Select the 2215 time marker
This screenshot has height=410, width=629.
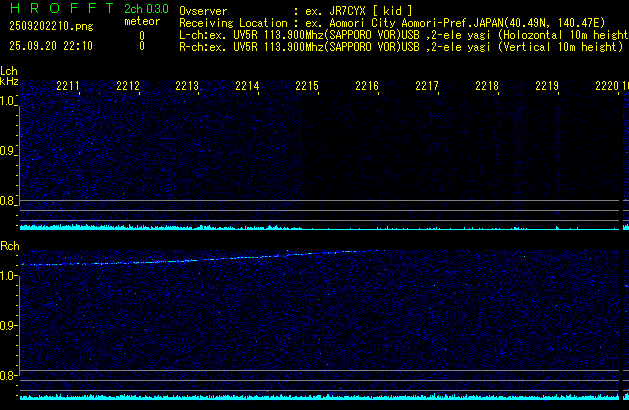tap(307, 87)
